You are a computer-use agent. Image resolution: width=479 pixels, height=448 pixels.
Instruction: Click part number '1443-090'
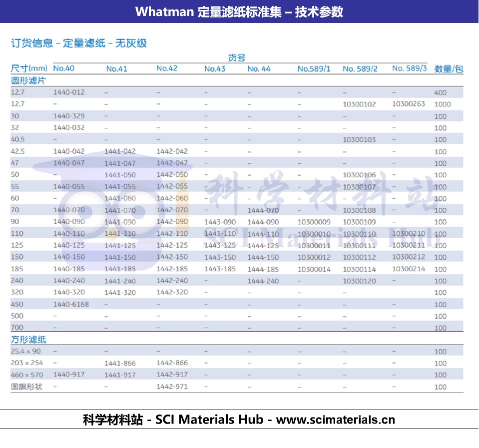(x=220, y=222)
